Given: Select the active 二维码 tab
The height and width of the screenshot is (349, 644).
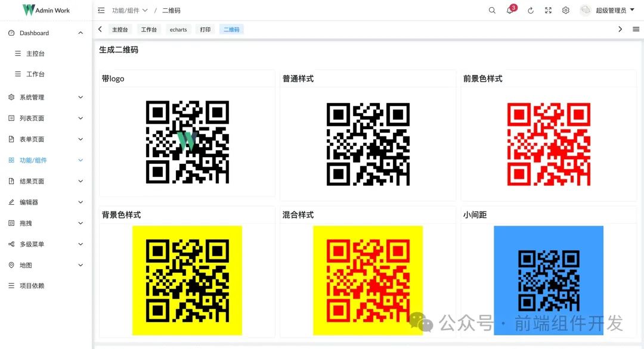Looking at the screenshot, I should pos(231,30).
